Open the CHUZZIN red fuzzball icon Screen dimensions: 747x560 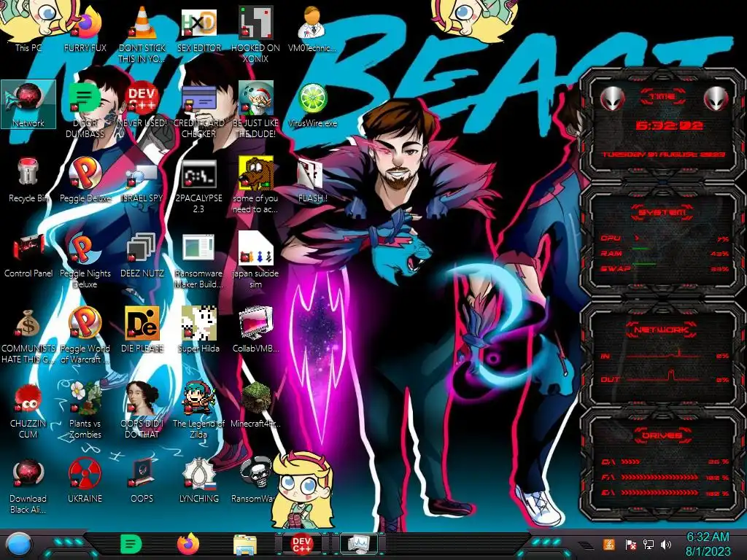28,411
